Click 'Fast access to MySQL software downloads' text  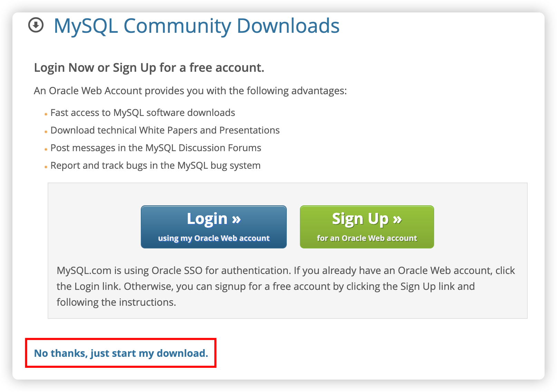[x=143, y=113]
